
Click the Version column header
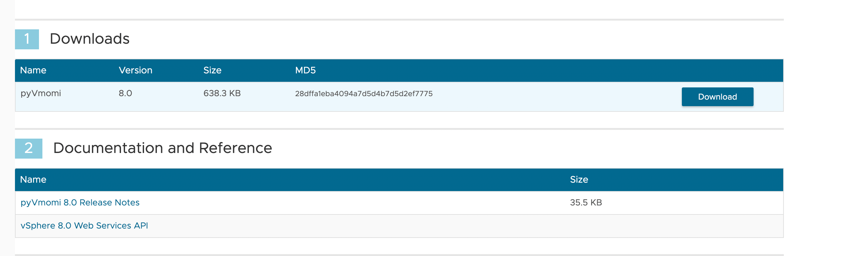[x=135, y=70]
